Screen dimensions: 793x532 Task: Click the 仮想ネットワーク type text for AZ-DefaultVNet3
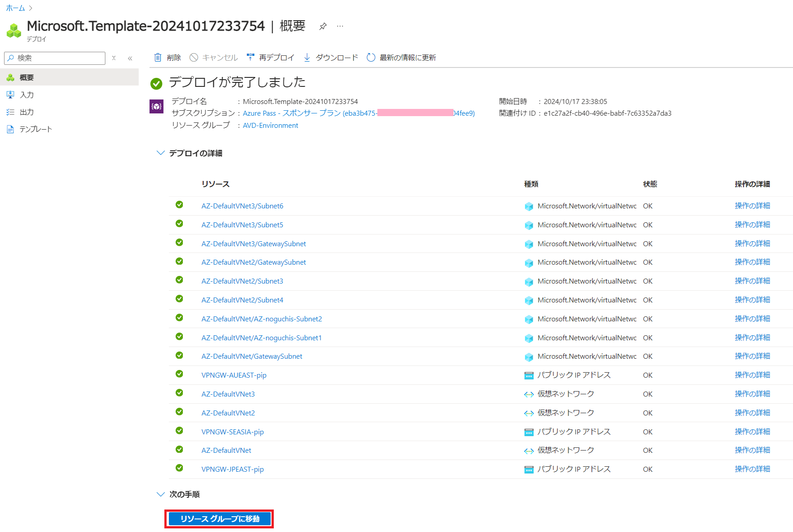pyautogui.click(x=566, y=394)
